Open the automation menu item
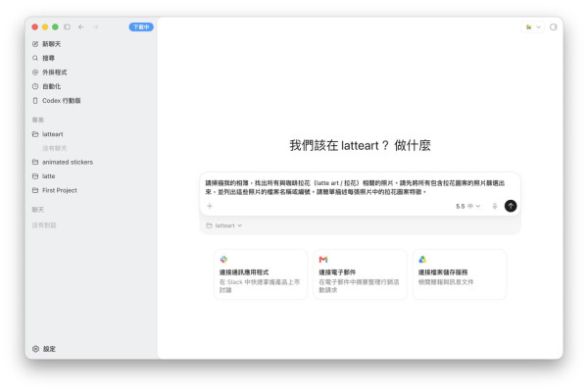588x392 pixels. point(51,86)
